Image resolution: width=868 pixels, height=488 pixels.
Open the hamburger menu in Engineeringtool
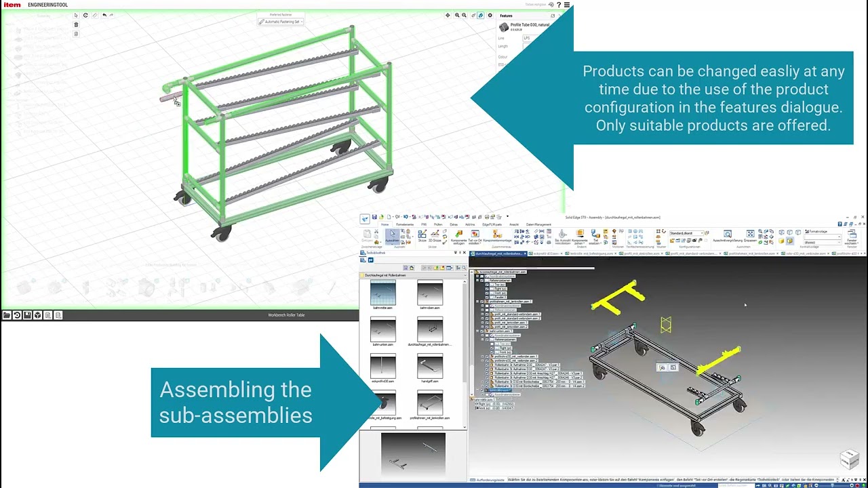pos(567,5)
